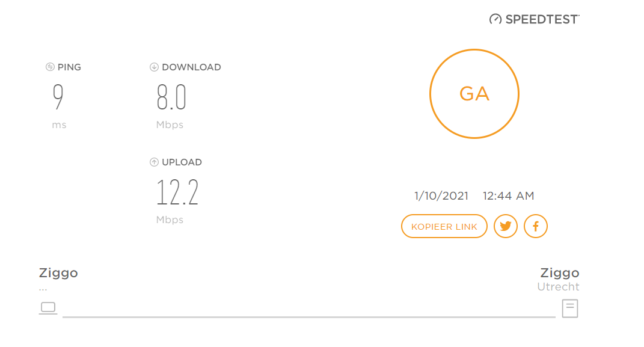Click the Speedtest gauge logo icon
Screen dimensions: 644x347
(x=495, y=19)
